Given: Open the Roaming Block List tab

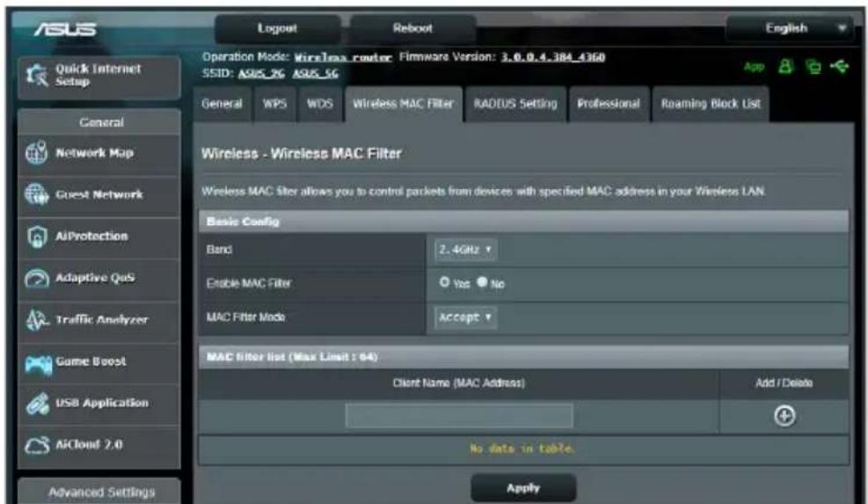Looking at the screenshot, I should point(711,104).
